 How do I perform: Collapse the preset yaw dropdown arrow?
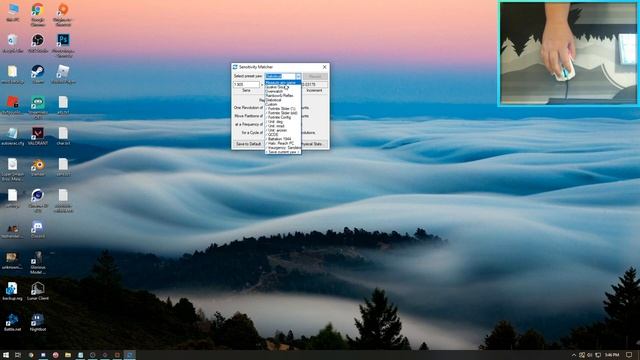(x=298, y=76)
